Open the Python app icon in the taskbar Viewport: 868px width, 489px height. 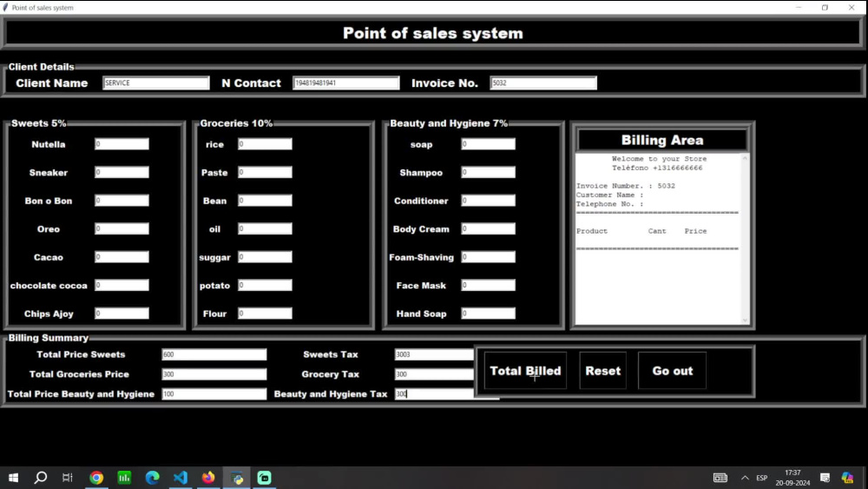tap(237, 478)
